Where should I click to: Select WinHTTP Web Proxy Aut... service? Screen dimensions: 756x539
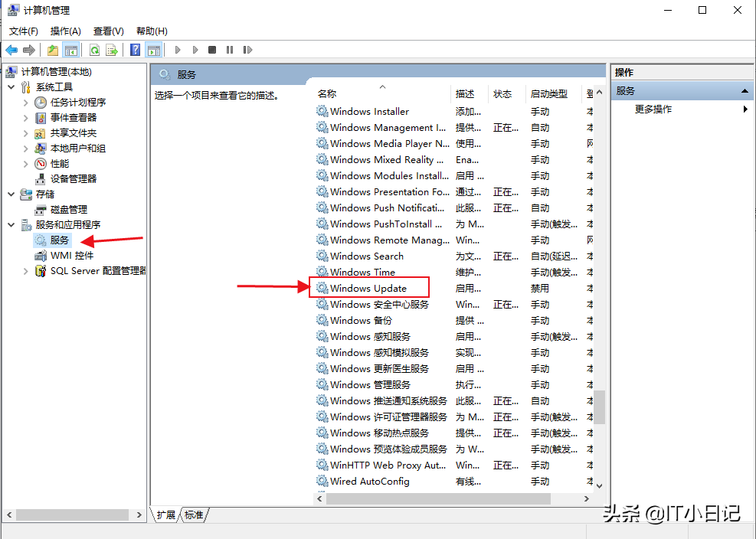[454, 465]
